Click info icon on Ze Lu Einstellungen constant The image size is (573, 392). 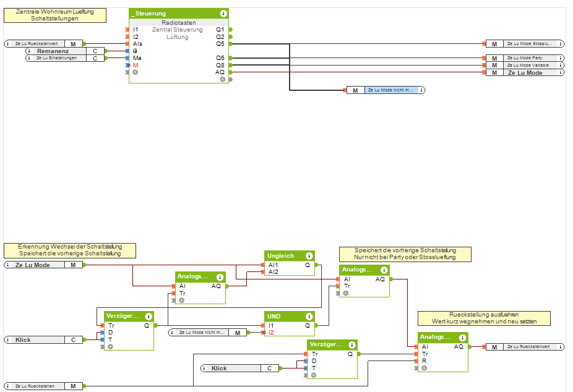[x=29, y=58]
